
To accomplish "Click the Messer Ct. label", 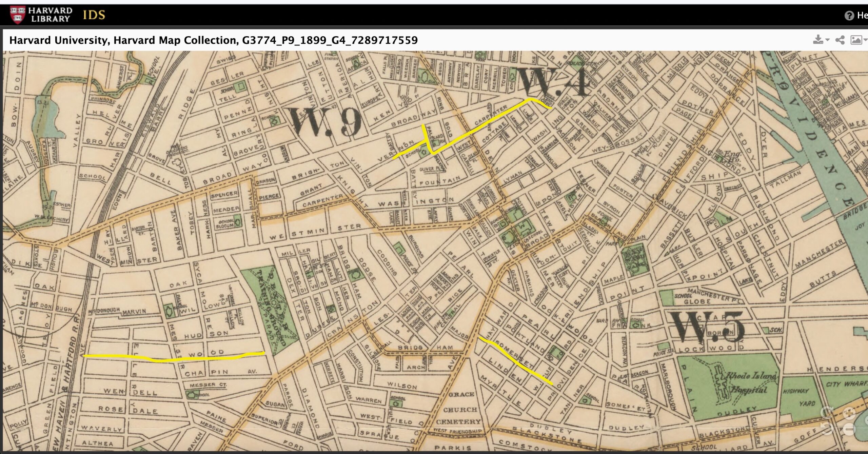I will pyautogui.click(x=208, y=385).
